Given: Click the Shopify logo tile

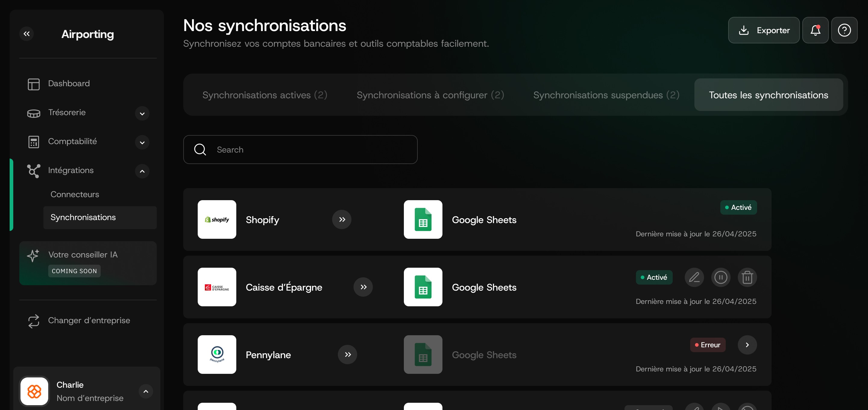Looking at the screenshot, I should pyautogui.click(x=217, y=219).
